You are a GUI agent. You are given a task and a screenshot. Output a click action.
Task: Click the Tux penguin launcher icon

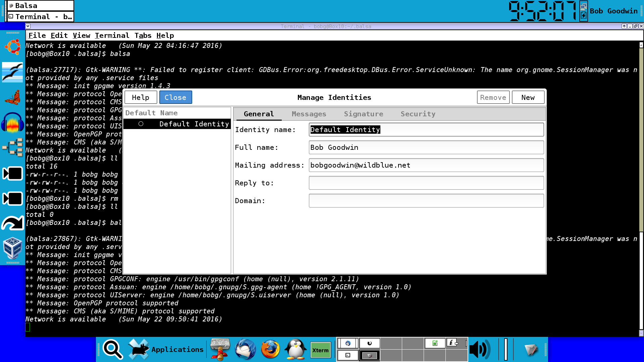(x=296, y=349)
